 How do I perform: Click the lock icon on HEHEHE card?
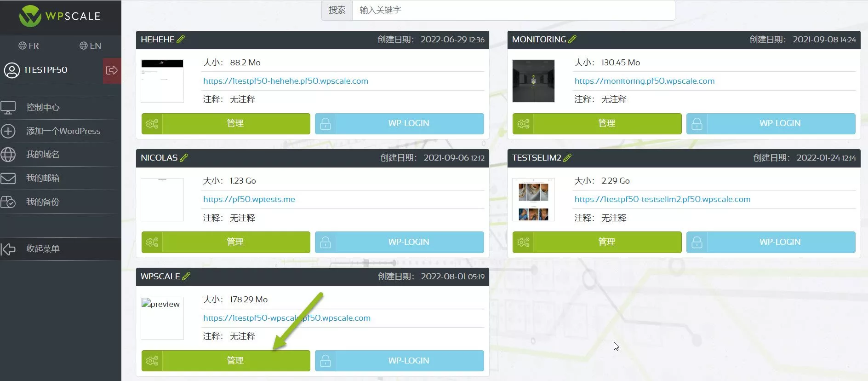click(325, 124)
